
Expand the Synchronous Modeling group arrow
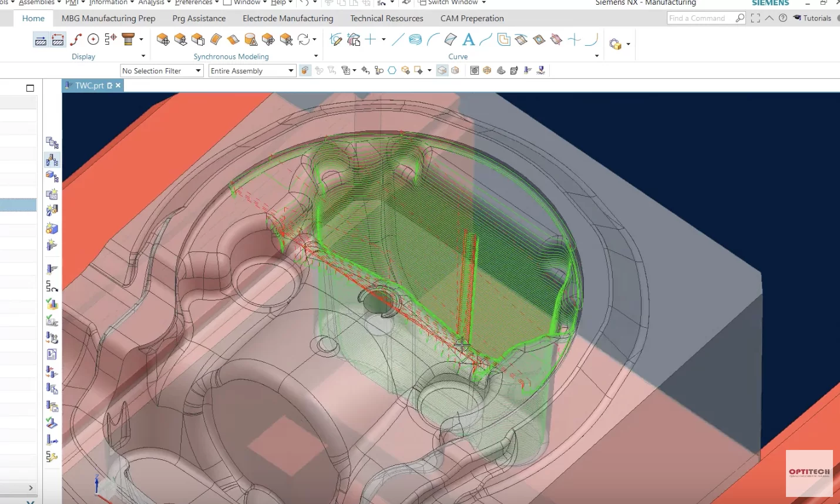pos(316,56)
